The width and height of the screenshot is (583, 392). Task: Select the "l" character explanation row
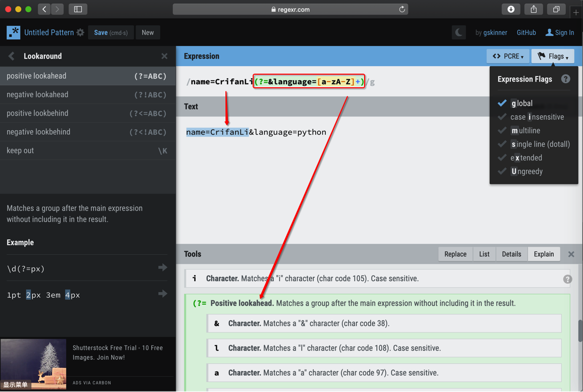(384, 348)
